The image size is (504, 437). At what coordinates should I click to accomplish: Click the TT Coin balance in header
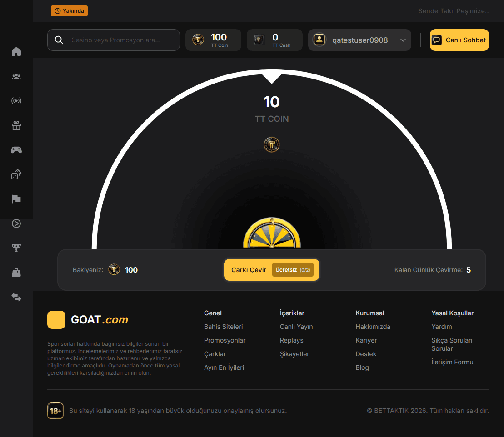pyautogui.click(x=213, y=40)
